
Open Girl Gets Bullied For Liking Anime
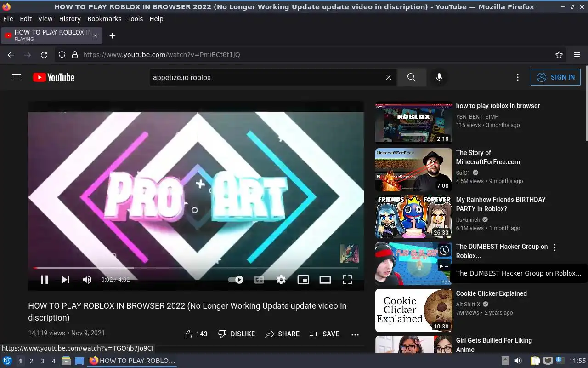pos(494,345)
